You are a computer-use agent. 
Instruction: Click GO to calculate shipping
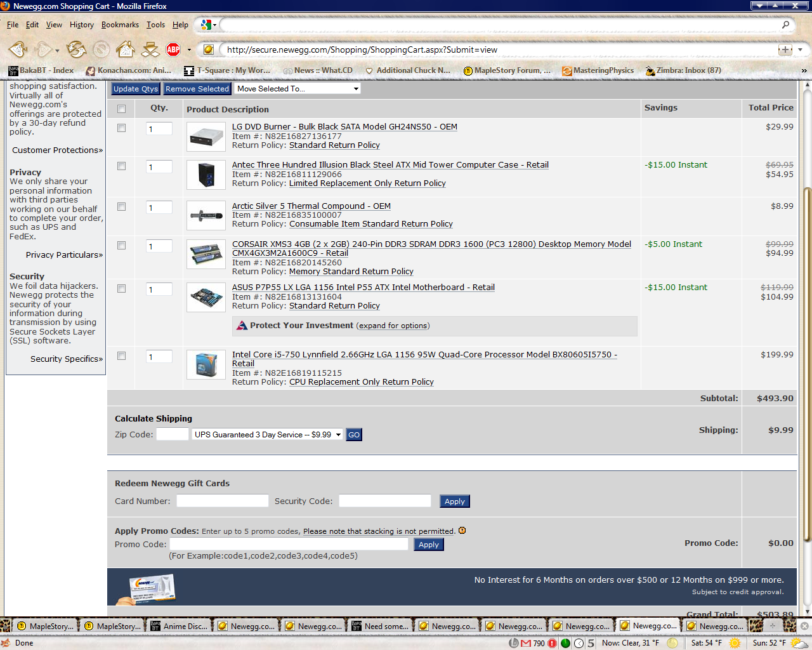point(354,435)
